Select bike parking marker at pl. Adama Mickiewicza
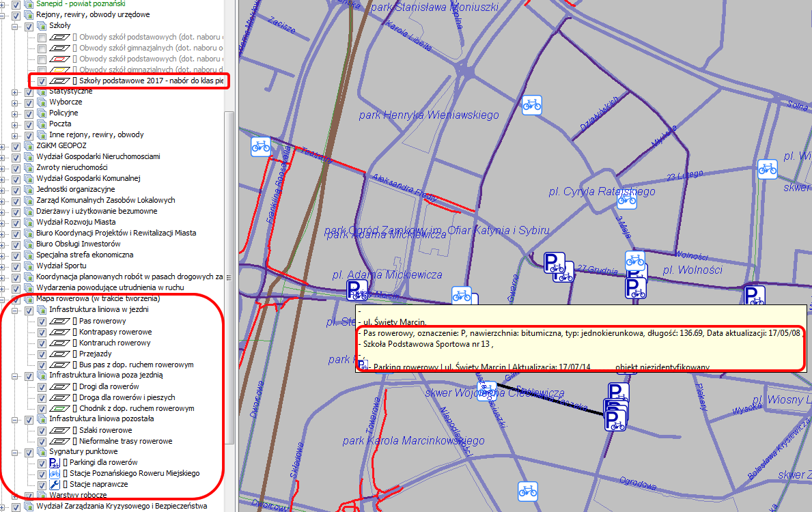This screenshot has width=812, height=512. coord(357,289)
